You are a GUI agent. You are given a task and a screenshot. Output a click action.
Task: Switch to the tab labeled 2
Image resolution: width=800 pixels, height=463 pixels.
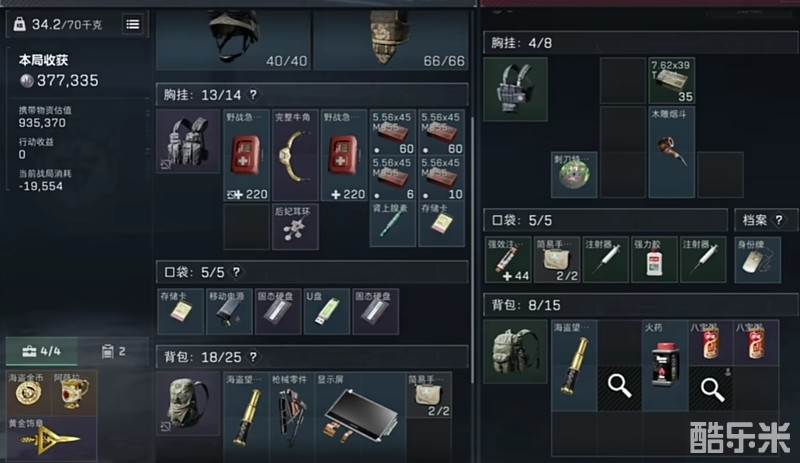click(114, 351)
